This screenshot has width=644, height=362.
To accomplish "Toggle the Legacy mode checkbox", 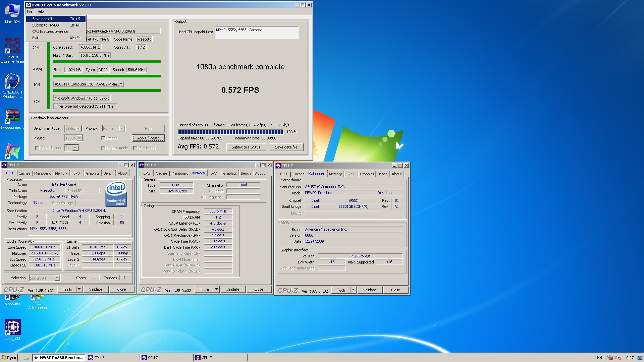I will click(103, 148).
